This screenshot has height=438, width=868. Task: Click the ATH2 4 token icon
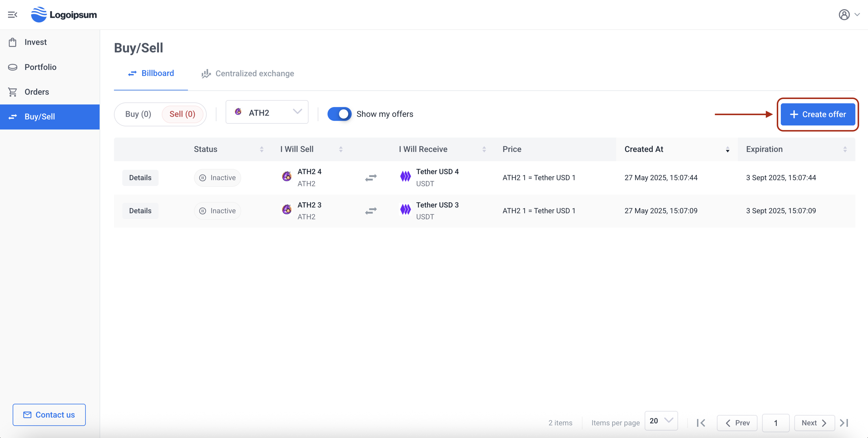(287, 176)
